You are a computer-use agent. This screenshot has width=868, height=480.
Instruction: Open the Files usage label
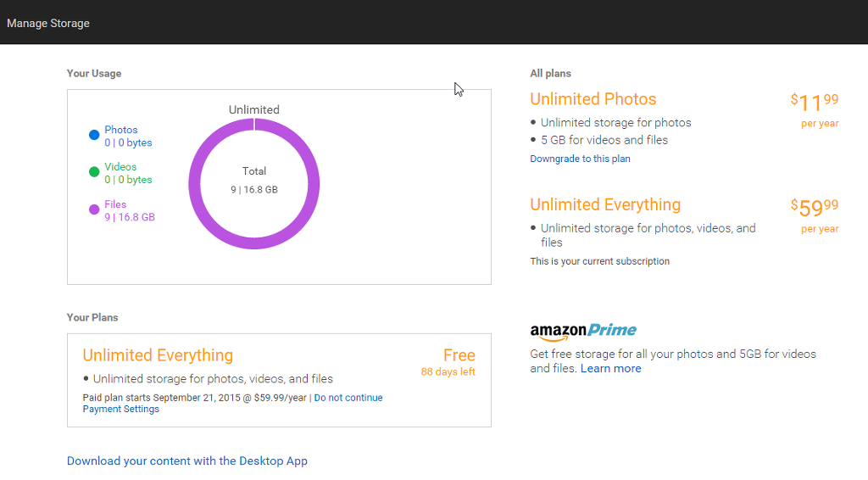115,204
